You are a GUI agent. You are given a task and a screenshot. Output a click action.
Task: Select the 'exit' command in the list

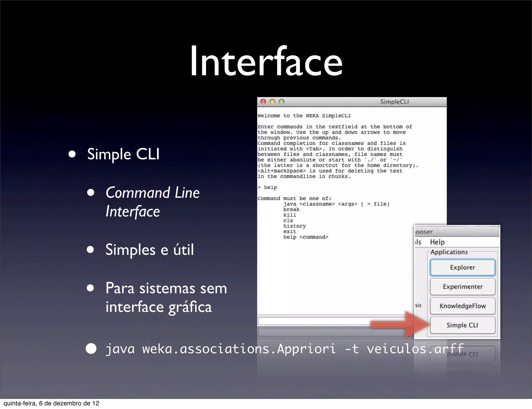[x=290, y=231]
